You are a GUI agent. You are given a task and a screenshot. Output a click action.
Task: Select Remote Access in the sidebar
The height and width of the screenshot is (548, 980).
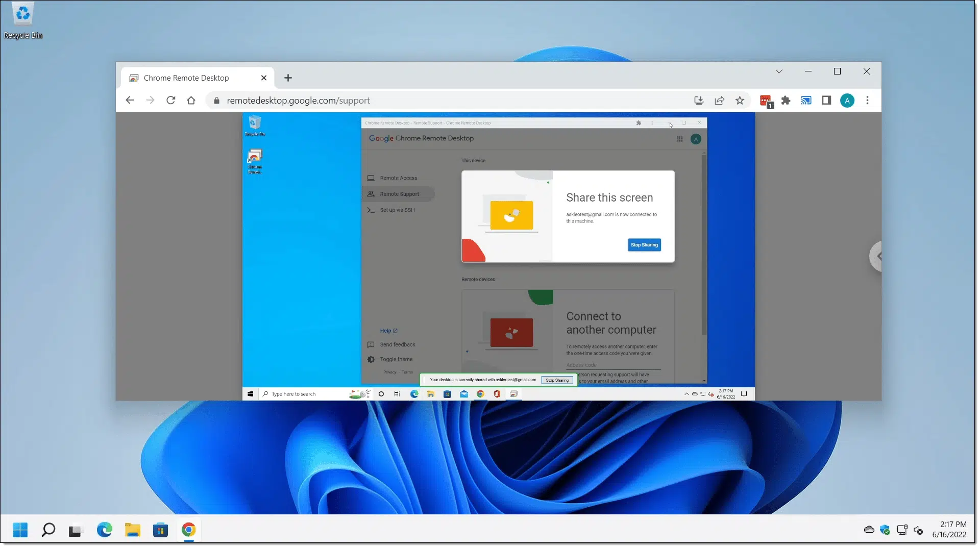(x=398, y=178)
